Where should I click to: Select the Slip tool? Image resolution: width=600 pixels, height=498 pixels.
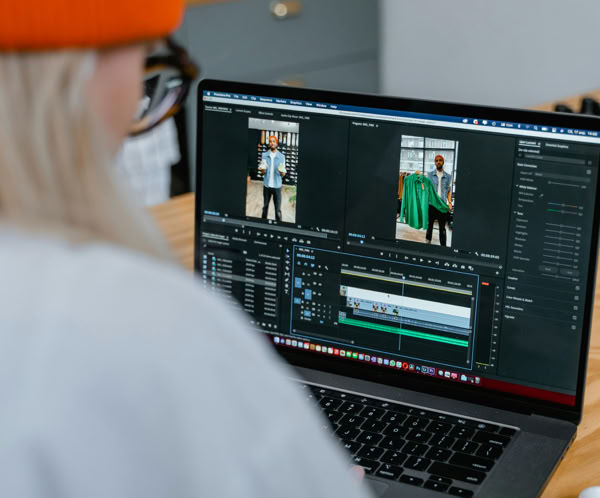click(287, 274)
